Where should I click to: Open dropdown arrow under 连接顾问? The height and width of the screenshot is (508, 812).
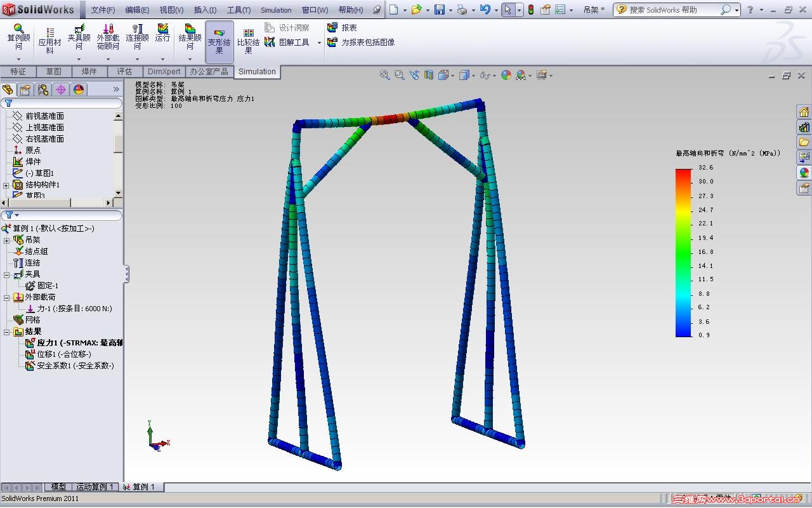[x=137, y=59]
